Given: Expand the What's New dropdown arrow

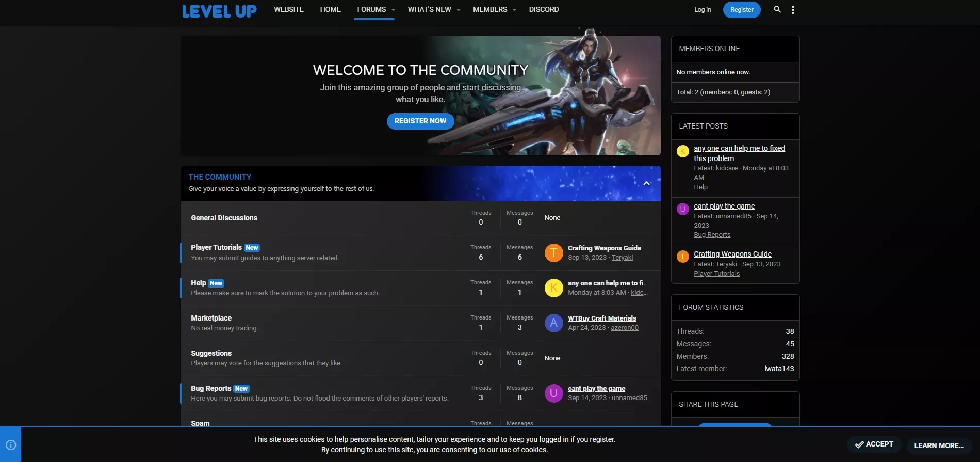Looking at the screenshot, I should coord(459,10).
